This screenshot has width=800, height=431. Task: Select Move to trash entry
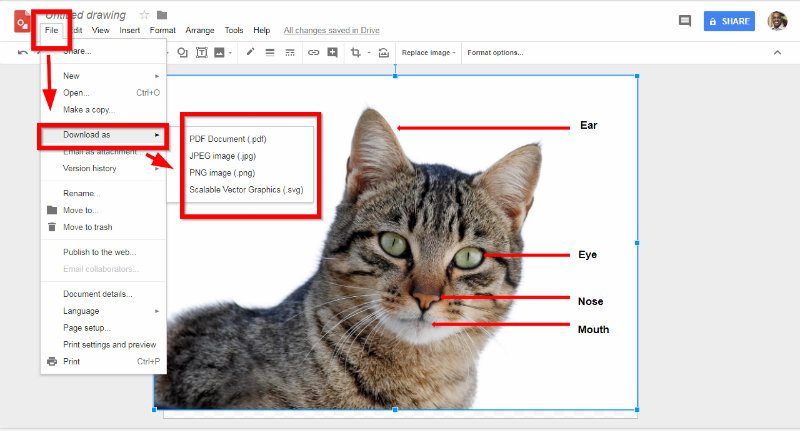point(104,227)
